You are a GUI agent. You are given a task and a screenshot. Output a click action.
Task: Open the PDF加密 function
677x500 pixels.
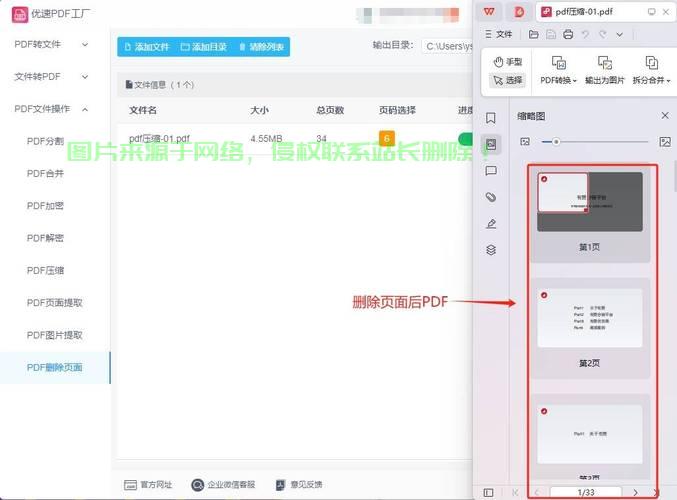coord(45,206)
